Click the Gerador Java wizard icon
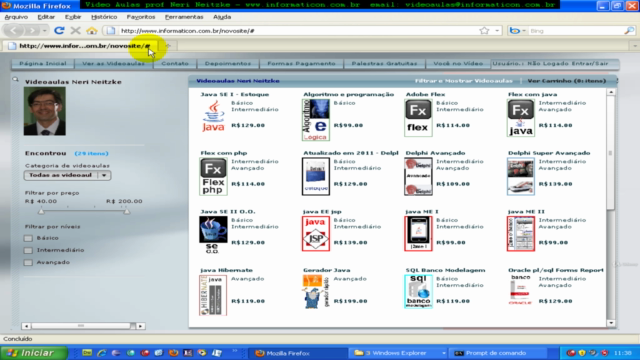 point(316,292)
